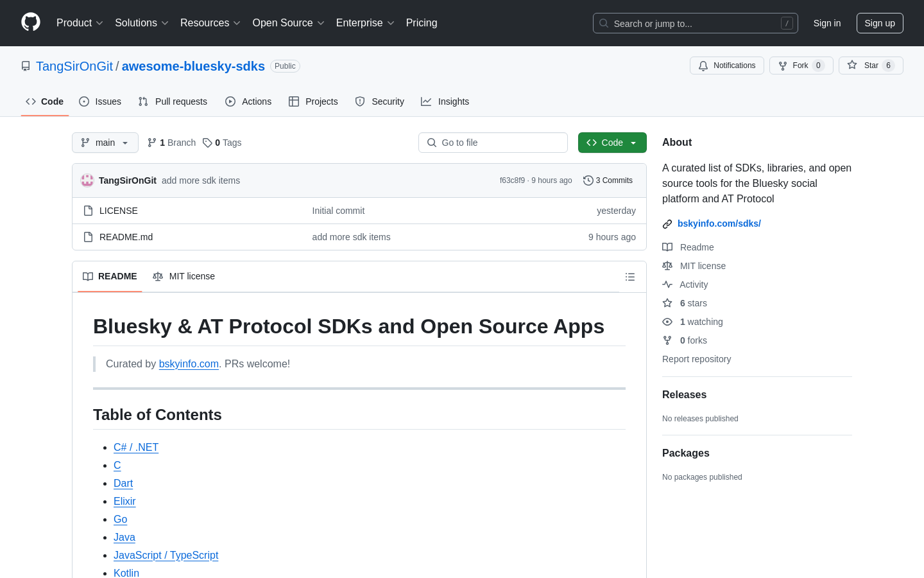924x578 pixels.
Task: Click the Fork repository icon
Action: [783, 66]
